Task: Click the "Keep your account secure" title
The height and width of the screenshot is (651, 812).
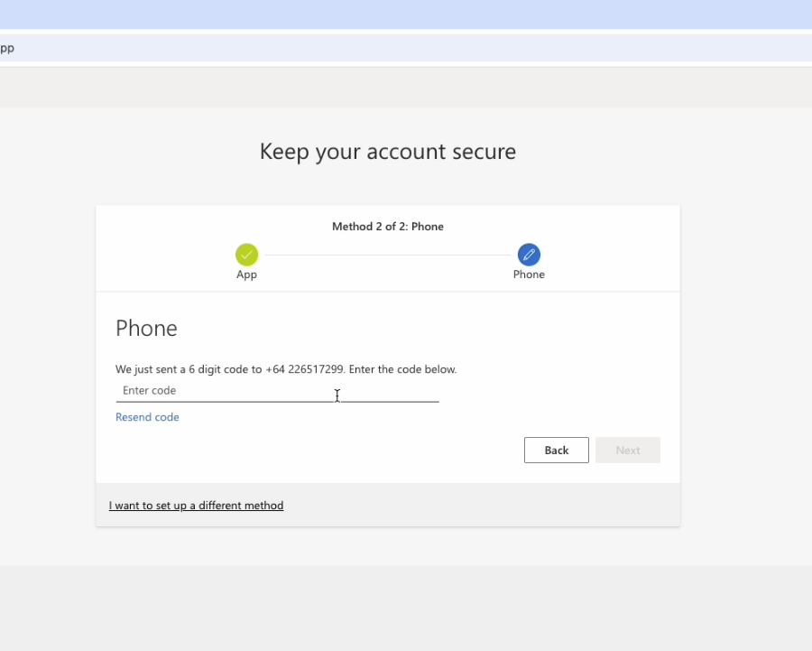Action: (x=388, y=151)
